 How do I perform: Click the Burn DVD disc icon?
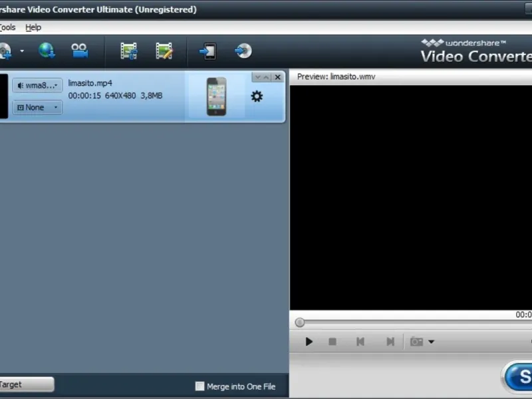coord(243,51)
